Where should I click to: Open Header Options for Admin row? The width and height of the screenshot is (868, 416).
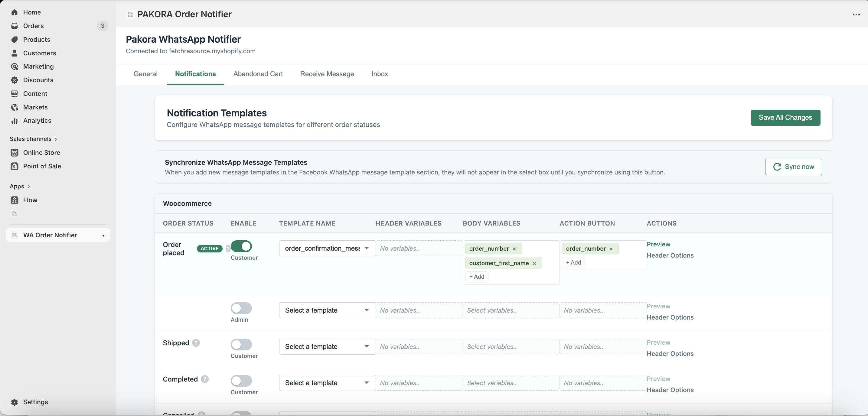(x=670, y=317)
